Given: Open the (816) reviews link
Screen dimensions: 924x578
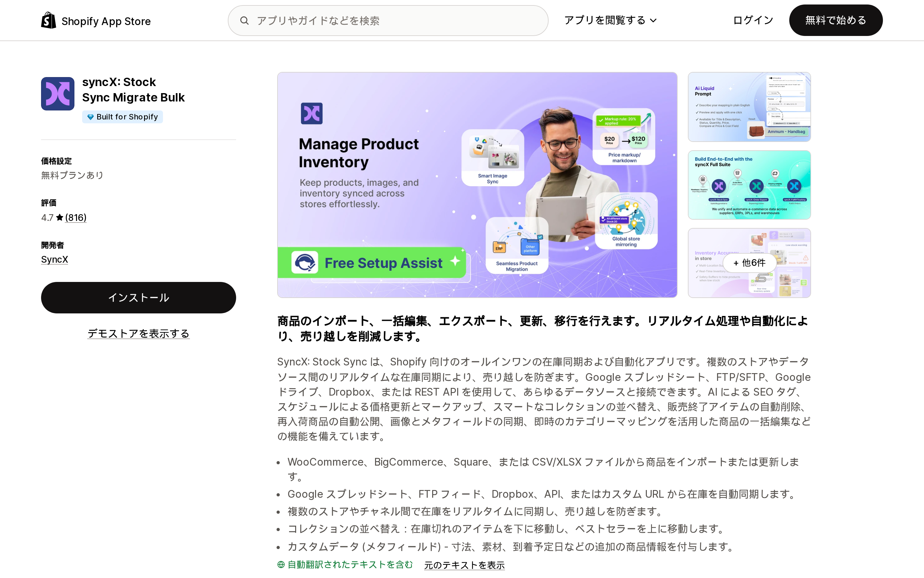Looking at the screenshot, I should 76,217.
